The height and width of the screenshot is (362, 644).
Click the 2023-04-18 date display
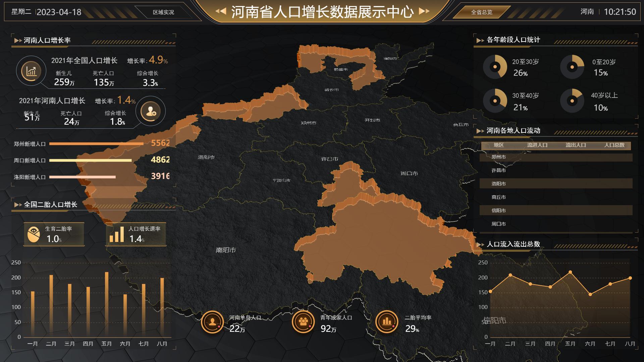click(59, 11)
